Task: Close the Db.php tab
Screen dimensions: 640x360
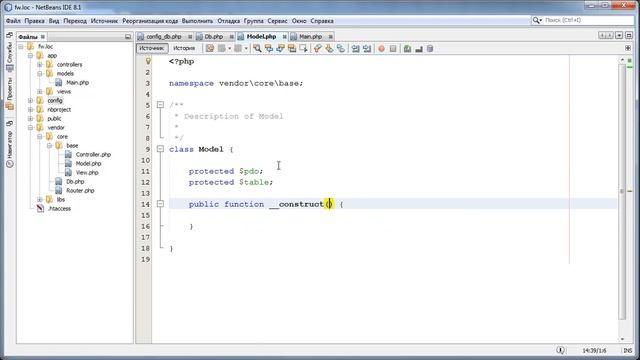Action: coord(231,37)
